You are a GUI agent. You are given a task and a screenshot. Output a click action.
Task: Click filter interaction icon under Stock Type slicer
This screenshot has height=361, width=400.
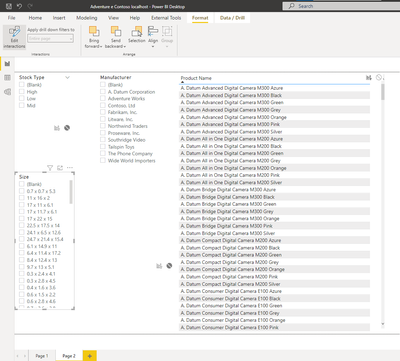57,128
